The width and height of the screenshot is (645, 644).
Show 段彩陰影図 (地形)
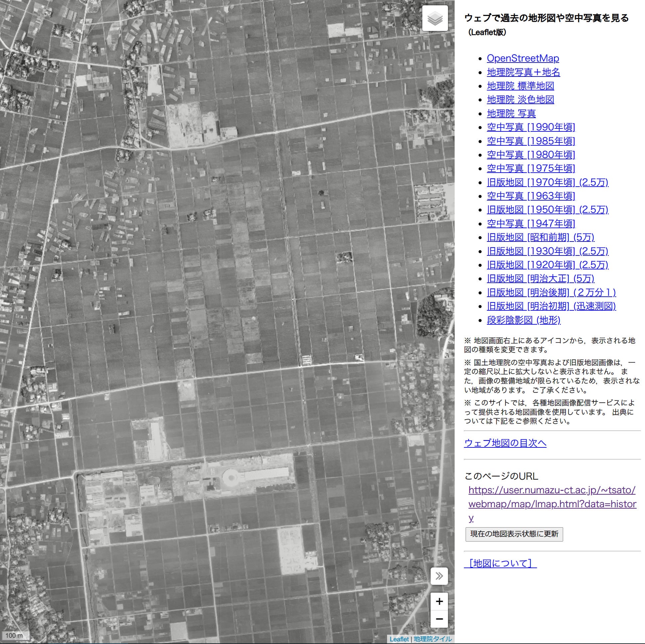(x=524, y=320)
